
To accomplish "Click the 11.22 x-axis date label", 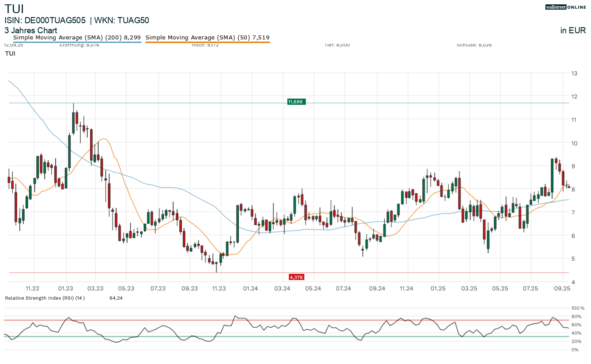I will coord(33,288).
